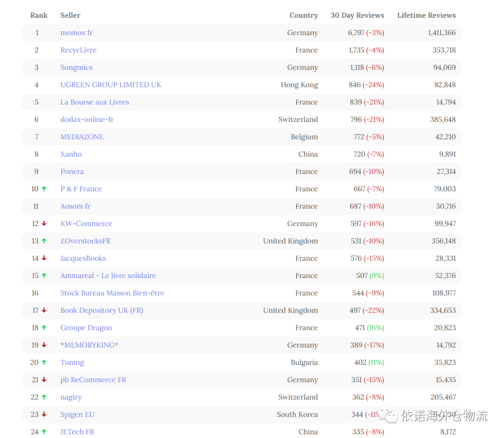Select the lifetime reviews value 9,891
Image resolution: width=504 pixels, height=438 pixels.
(x=448, y=154)
